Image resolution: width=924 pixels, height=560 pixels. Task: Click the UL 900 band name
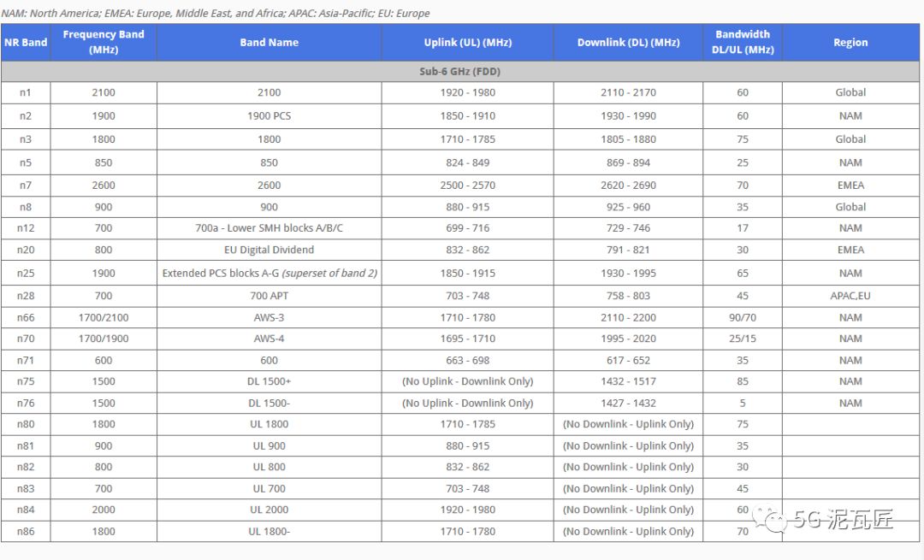(x=269, y=445)
